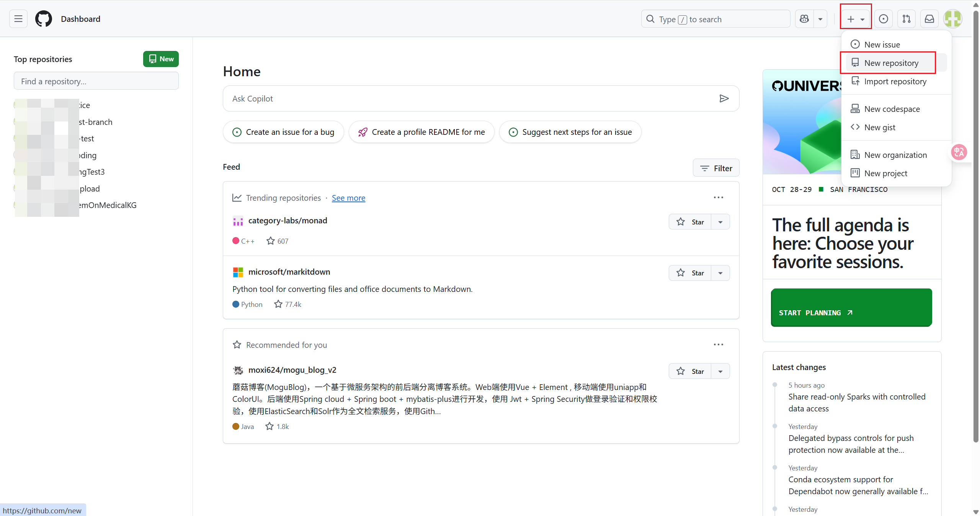This screenshot has height=516, width=980.
Task: Open Share read-only Sparks changelog entry
Action: point(857,402)
